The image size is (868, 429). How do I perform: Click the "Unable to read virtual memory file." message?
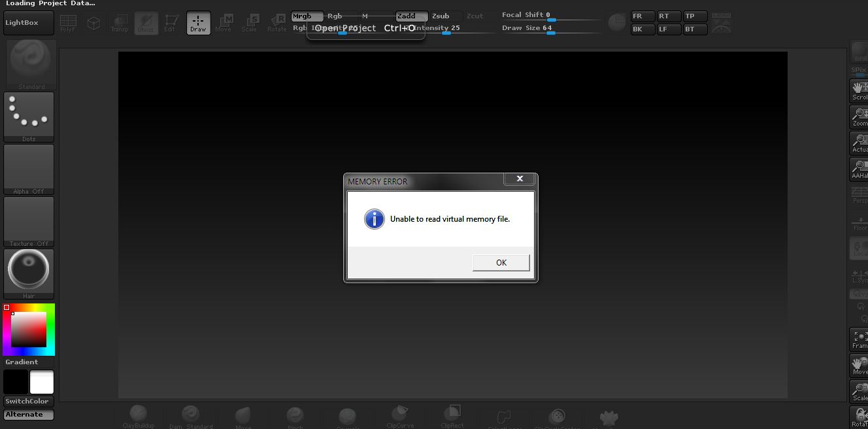click(450, 219)
